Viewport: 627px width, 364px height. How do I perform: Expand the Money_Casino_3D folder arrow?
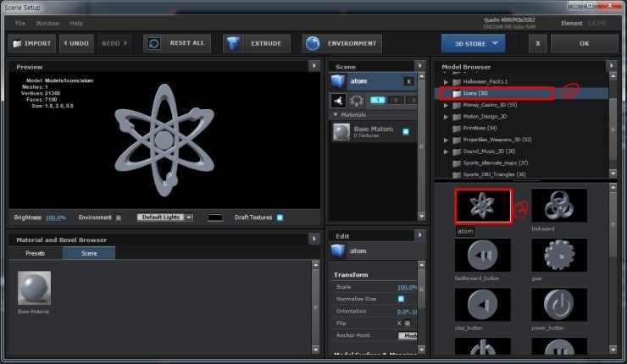[x=446, y=106]
